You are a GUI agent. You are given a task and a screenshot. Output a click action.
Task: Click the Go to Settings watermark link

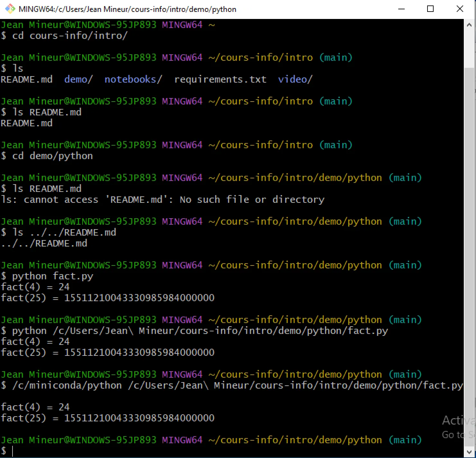click(454, 435)
